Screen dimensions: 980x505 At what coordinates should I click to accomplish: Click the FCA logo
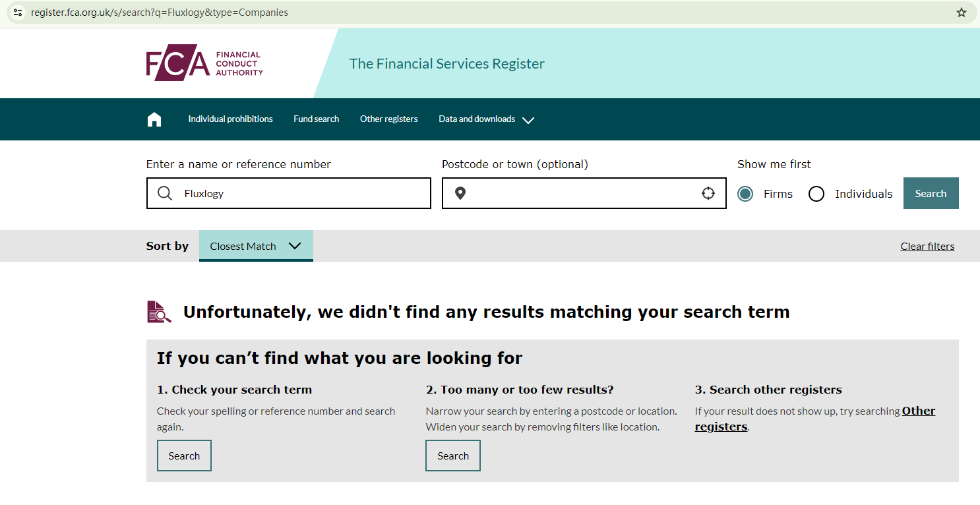click(x=204, y=63)
